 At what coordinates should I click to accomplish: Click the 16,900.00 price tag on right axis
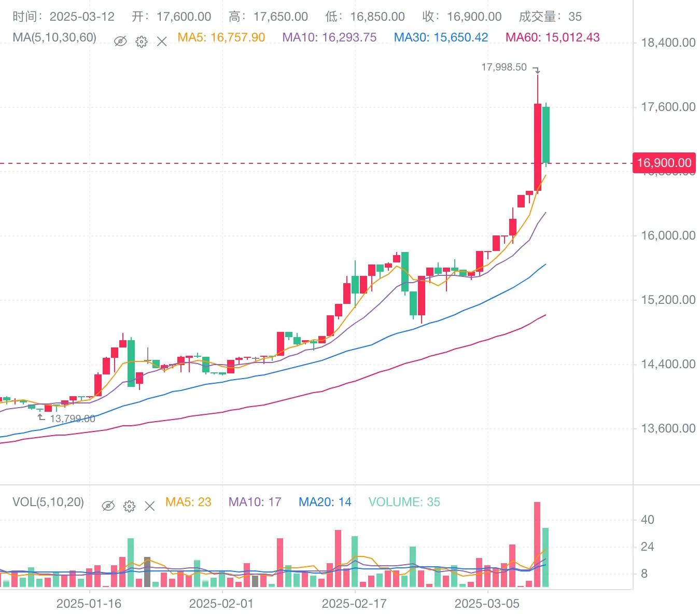(664, 162)
